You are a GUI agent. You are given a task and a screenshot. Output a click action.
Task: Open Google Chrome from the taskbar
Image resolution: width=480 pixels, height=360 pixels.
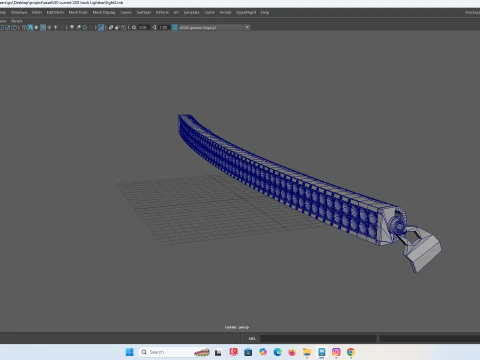pyautogui.click(x=351, y=352)
